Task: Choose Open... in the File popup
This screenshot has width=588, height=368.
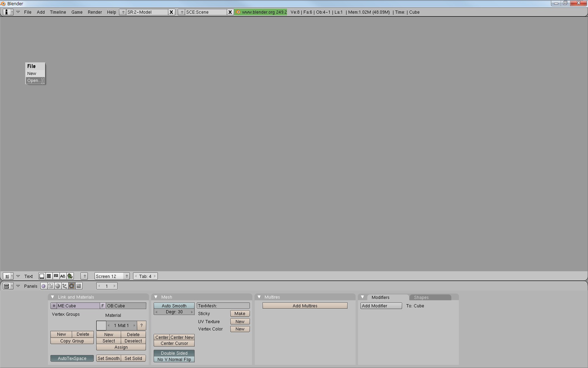Action: (35, 81)
